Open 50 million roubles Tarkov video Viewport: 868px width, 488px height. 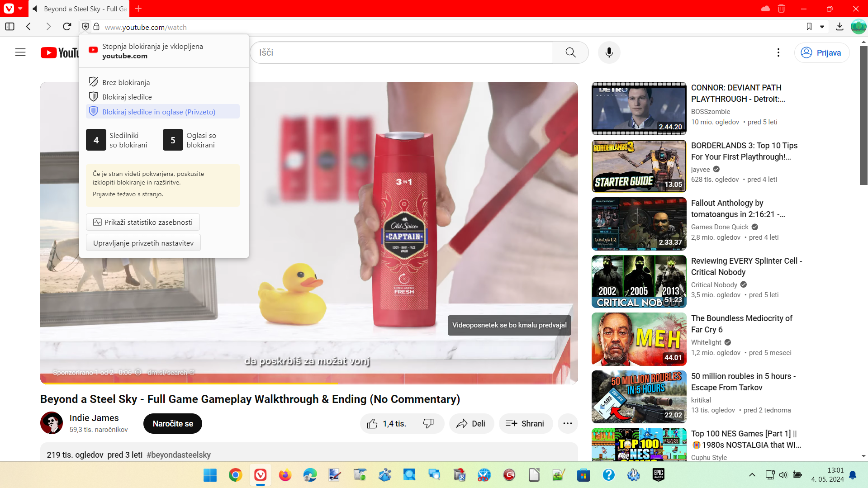(743, 382)
